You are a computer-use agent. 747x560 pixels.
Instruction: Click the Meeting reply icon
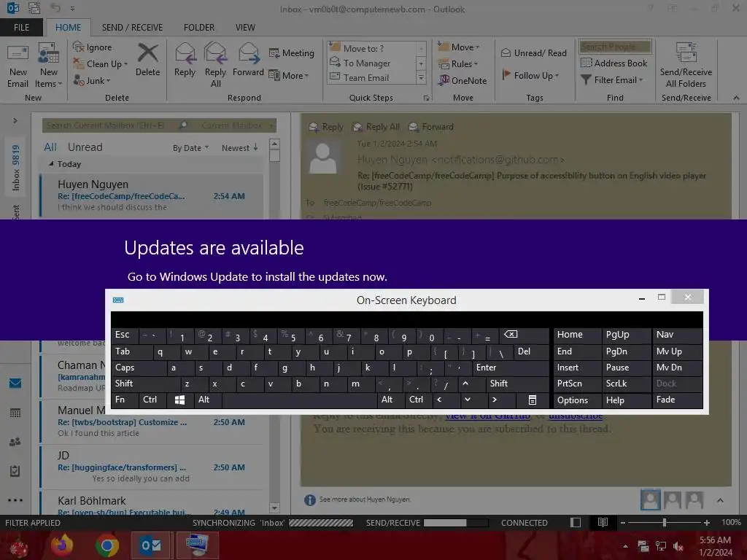[274, 52]
